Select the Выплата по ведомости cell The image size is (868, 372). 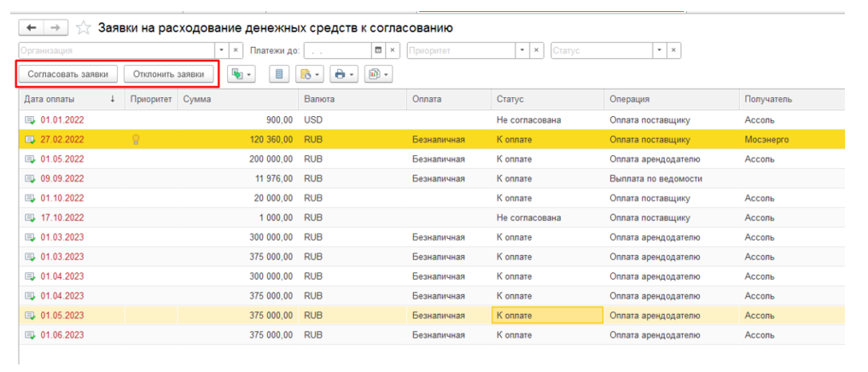pyautogui.click(x=670, y=179)
